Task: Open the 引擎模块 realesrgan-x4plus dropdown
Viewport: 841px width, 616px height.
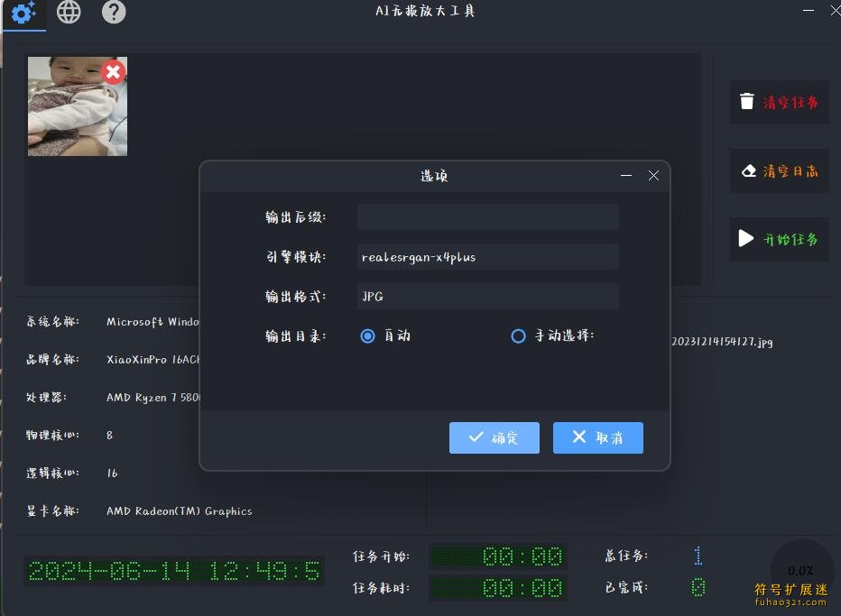Action: 488,257
